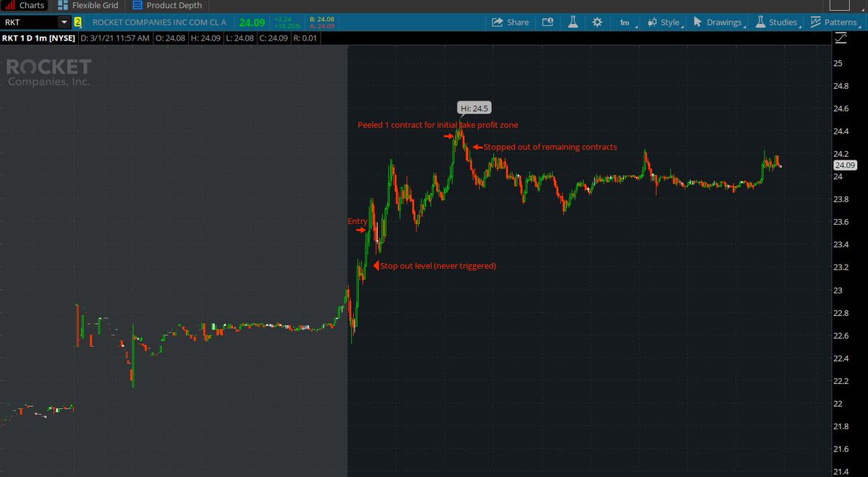Click the RKT symbol input field
The image size is (868, 477).
click(x=27, y=22)
